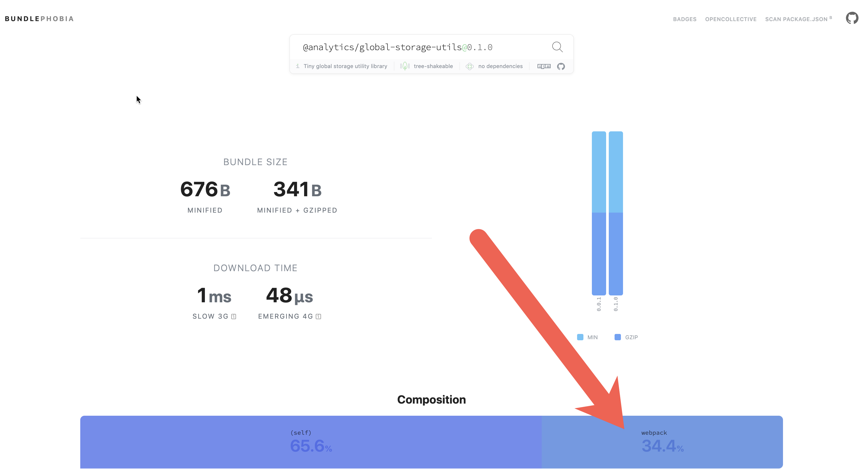Click the package description info icon

point(298,66)
